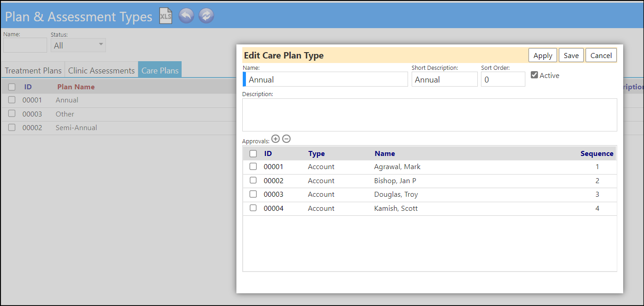Click the Save button
The height and width of the screenshot is (306, 644).
coord(571,55)
